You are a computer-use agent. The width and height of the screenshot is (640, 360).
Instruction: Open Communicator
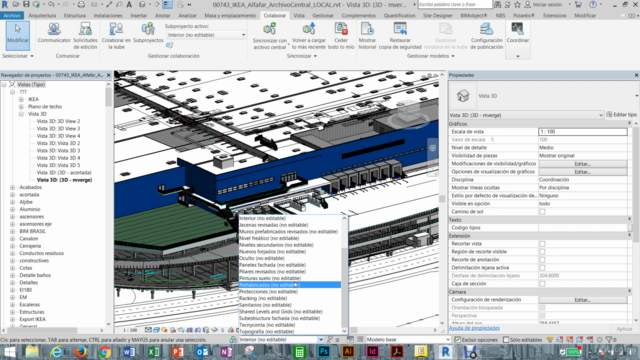point(54,33)
